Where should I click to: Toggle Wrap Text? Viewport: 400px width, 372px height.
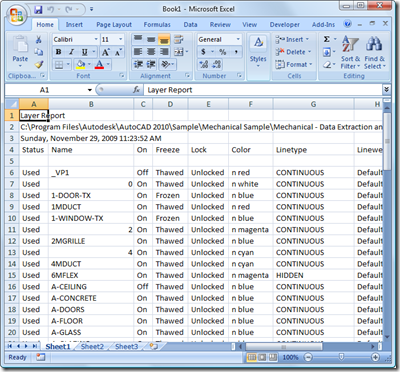(x=179, y=39)
